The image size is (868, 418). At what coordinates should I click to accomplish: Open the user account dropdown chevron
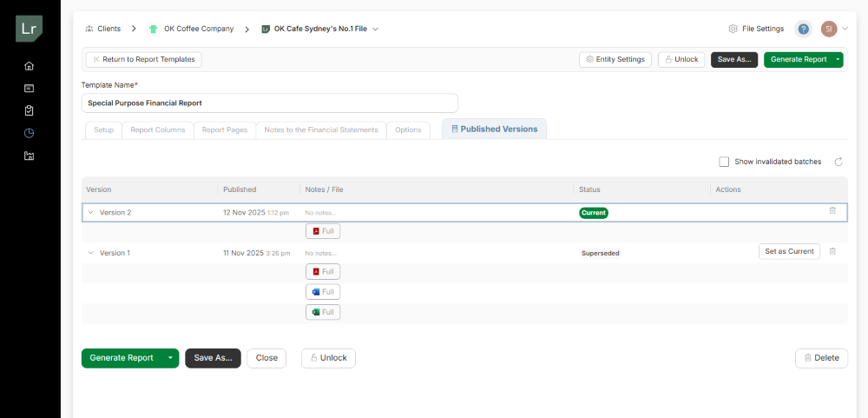point(845,29)
